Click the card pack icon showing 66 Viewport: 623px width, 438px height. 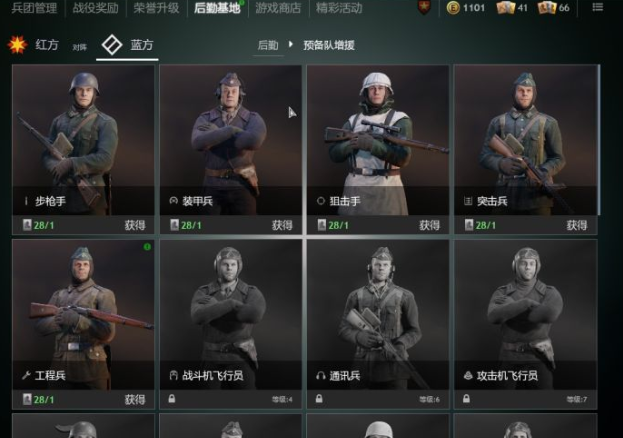click(x=547, y=8)
